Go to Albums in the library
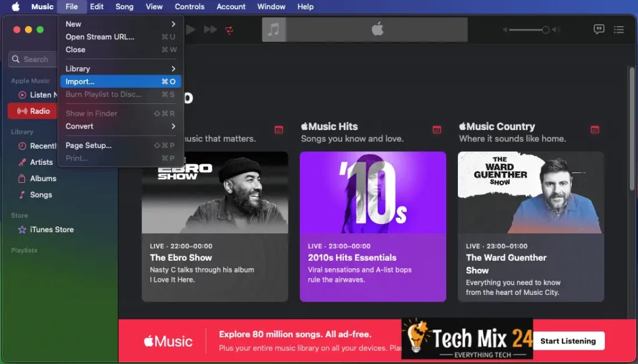This screenshot has height=364, width=638. coord(37,179)
